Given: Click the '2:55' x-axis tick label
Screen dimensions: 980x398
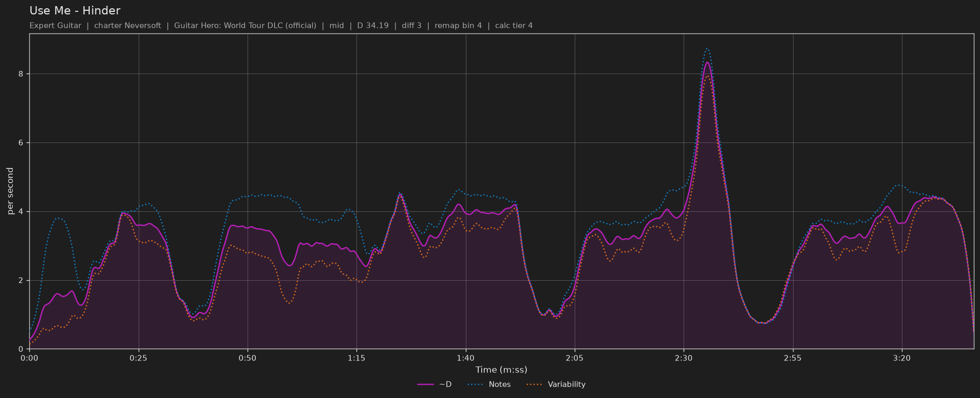Looking at the screenshot, I should pos(793,358).
